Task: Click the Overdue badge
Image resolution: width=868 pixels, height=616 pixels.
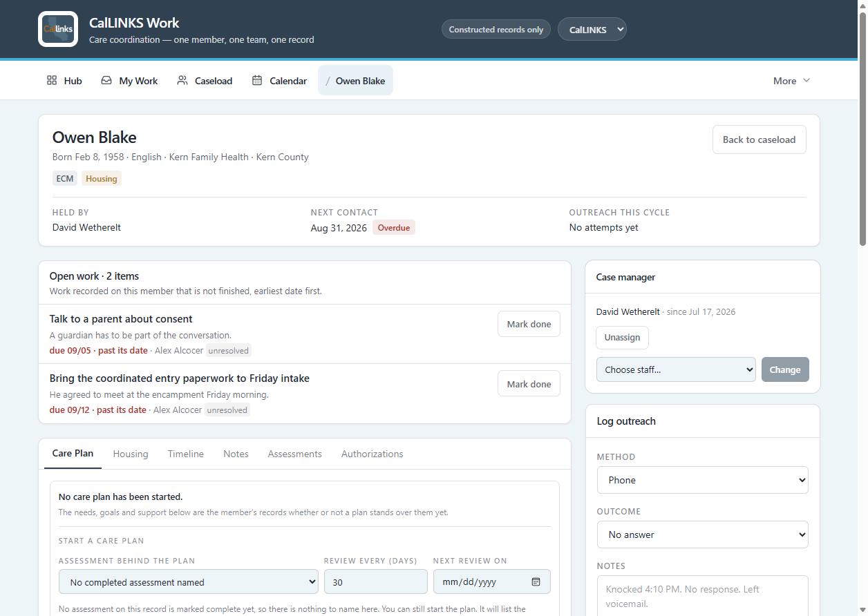Action: (x=394, y=227)
